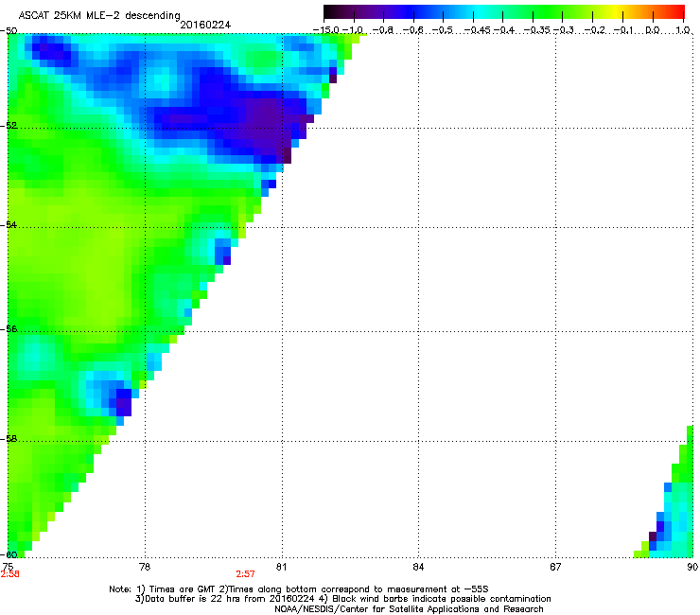Click the -0.1 label on the color scale
The height and width of the screenshot is (615, 700).
[x=623, y=30]
